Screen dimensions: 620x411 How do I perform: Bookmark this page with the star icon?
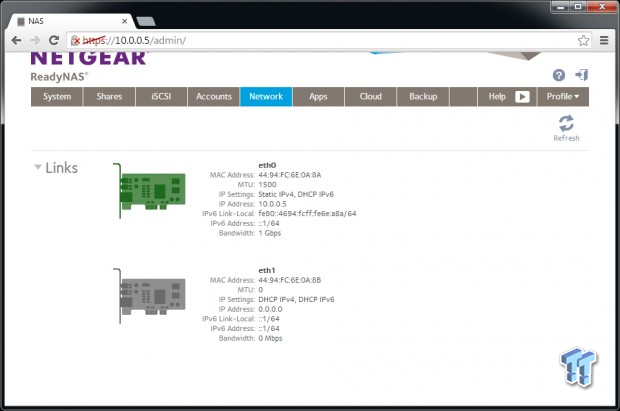click(x=583, y=40)
